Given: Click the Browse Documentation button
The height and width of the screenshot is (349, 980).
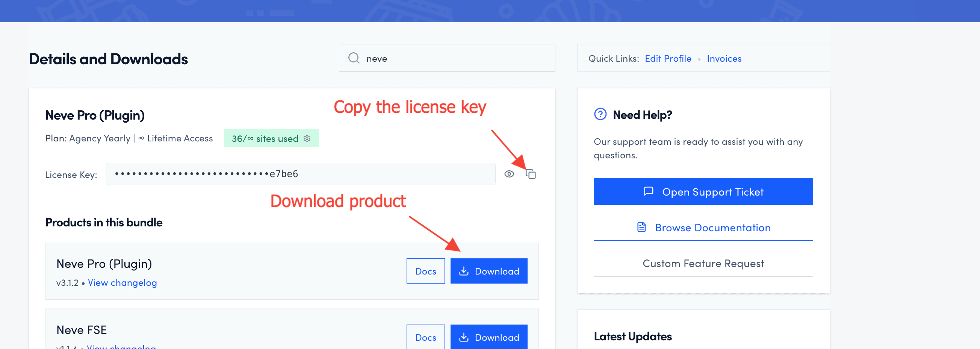Looking at the screenshot, I should click(703, 227).
